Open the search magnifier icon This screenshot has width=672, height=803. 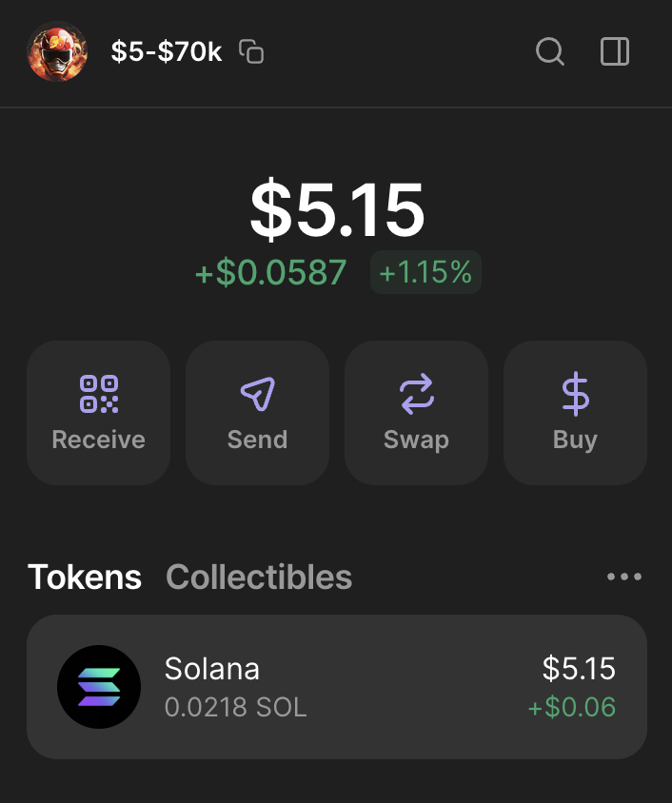(550, 51)
